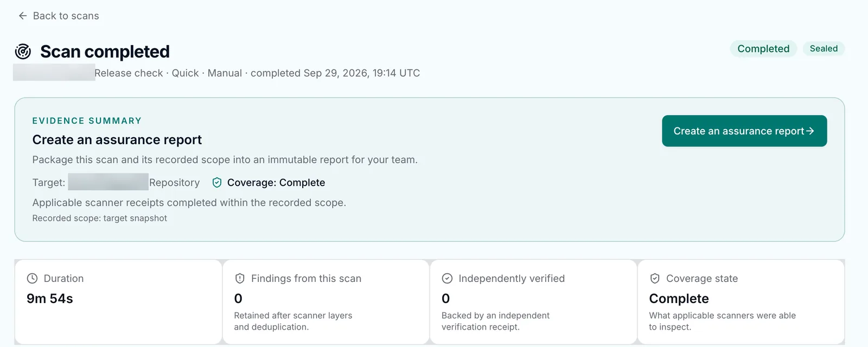Click the Duration card label
This screenshot has height=347, width=868.
(63, 278)
